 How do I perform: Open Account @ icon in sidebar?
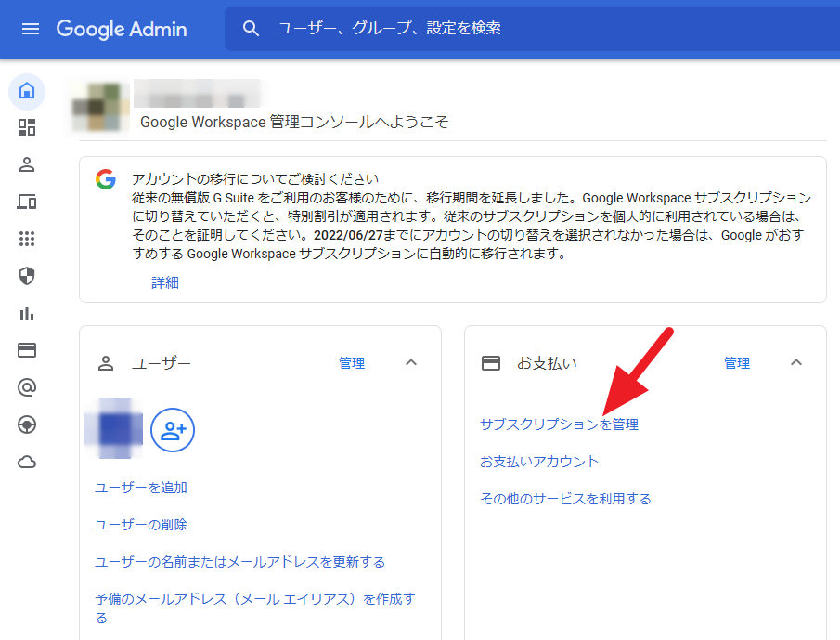(x=27, y=387)
